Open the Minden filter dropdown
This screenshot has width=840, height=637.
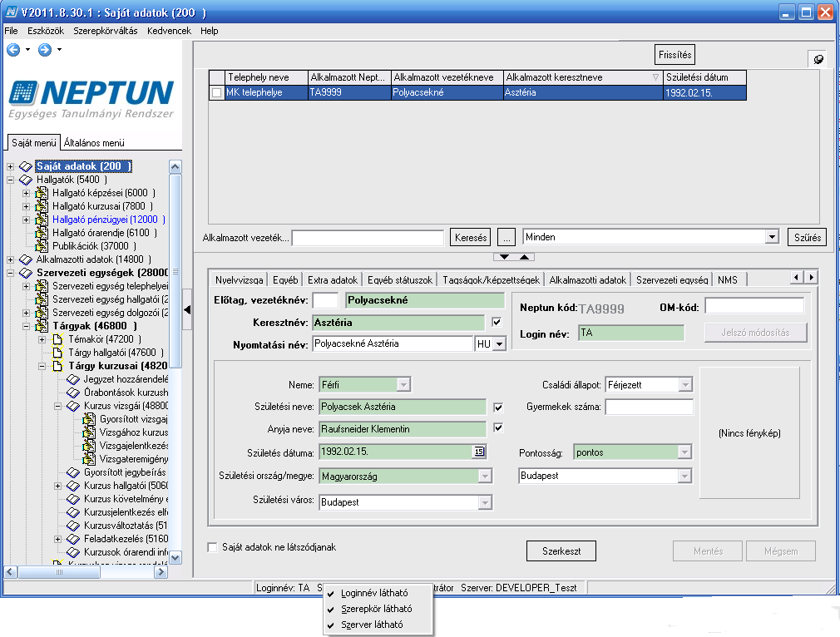click(772, 237)
